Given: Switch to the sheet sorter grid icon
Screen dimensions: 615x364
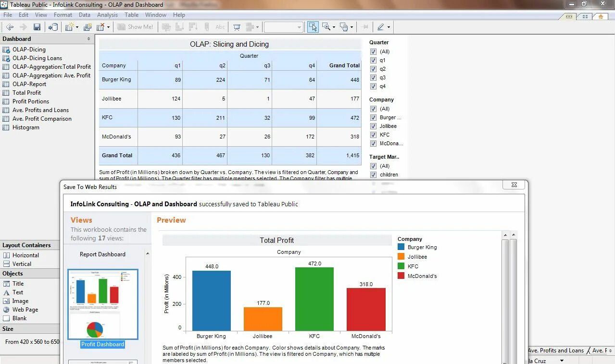Looking at the screenshot, I should coord(585,16).
